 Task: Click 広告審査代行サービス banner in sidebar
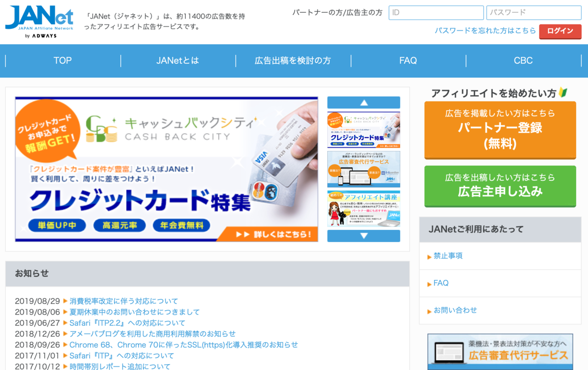tap(500, 352)
